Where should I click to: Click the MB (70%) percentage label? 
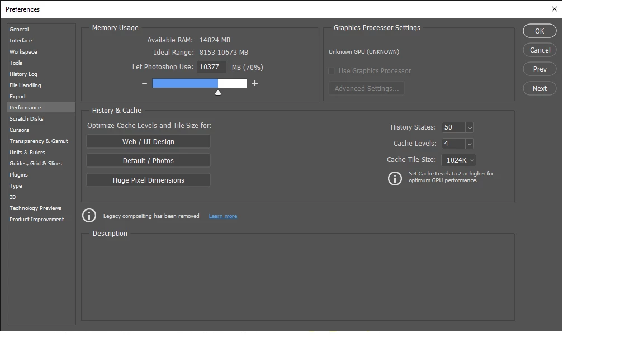(x=247, y=67)
